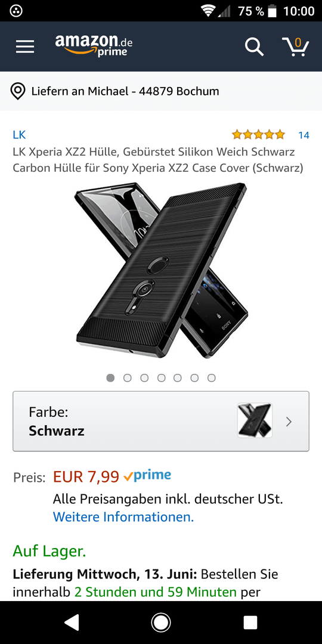Tap the main Xperia XZ2 case image
Viewport: 322px width, 644px height.
[161, 271]
